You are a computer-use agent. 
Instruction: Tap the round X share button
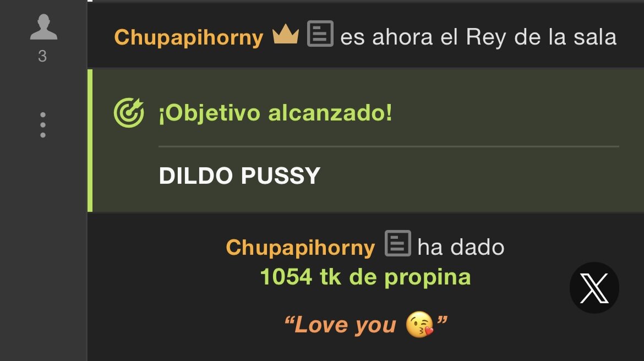pyautogui.click(x=594, y=288)
